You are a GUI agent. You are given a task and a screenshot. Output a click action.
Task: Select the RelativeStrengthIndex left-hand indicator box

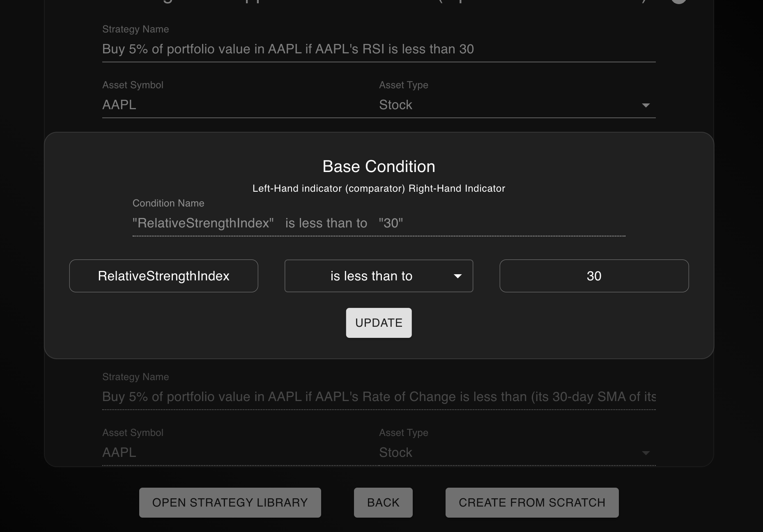(x=163, y=276)
